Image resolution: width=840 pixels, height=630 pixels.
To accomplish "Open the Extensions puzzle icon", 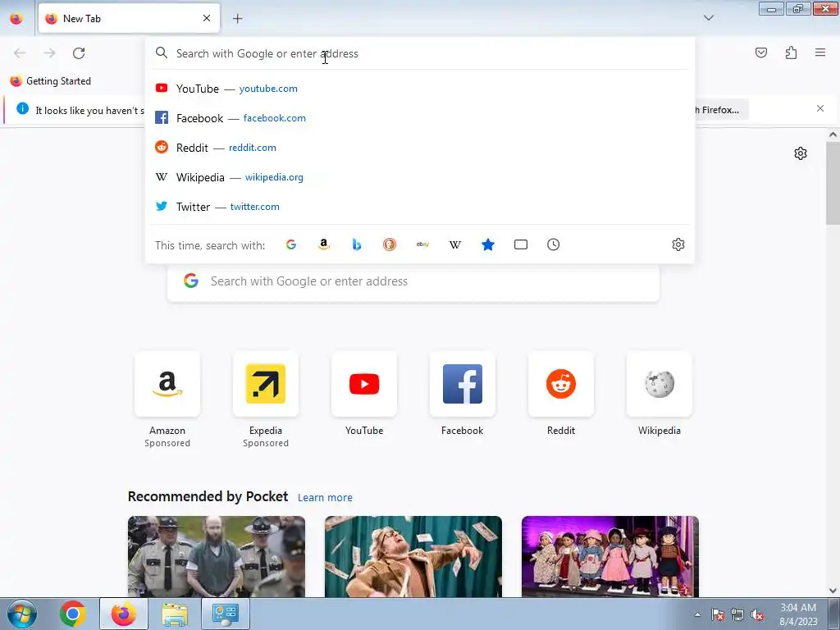I will tap(791, 52).
